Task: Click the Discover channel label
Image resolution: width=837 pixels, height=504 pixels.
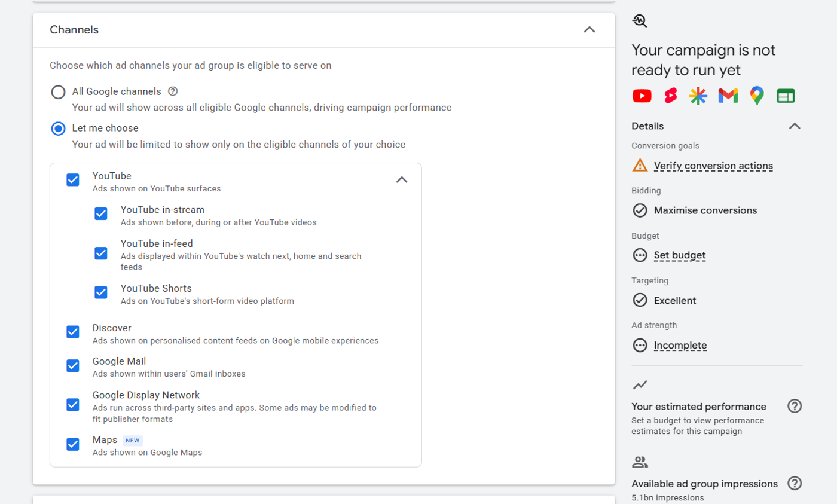Action: coord(112,328)
